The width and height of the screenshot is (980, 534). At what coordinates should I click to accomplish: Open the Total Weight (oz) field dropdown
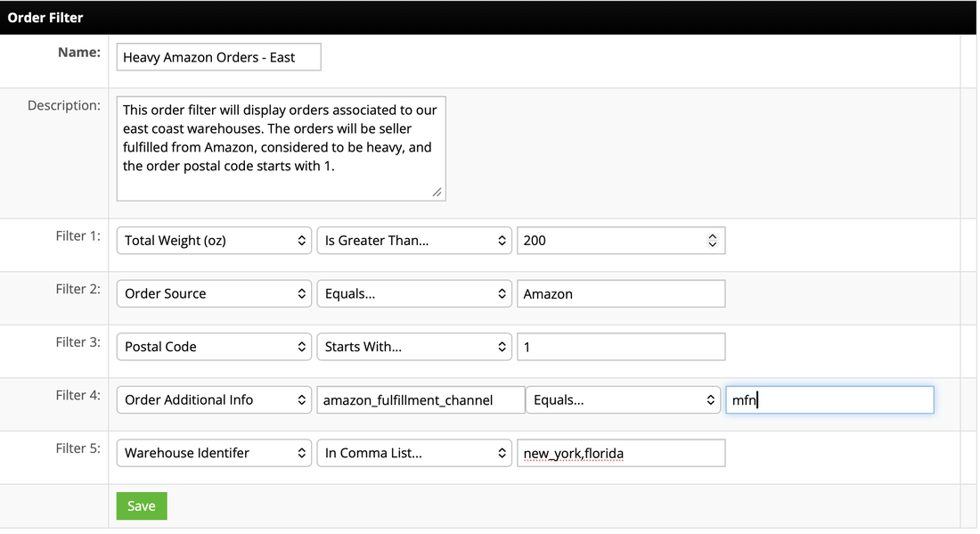215,241
